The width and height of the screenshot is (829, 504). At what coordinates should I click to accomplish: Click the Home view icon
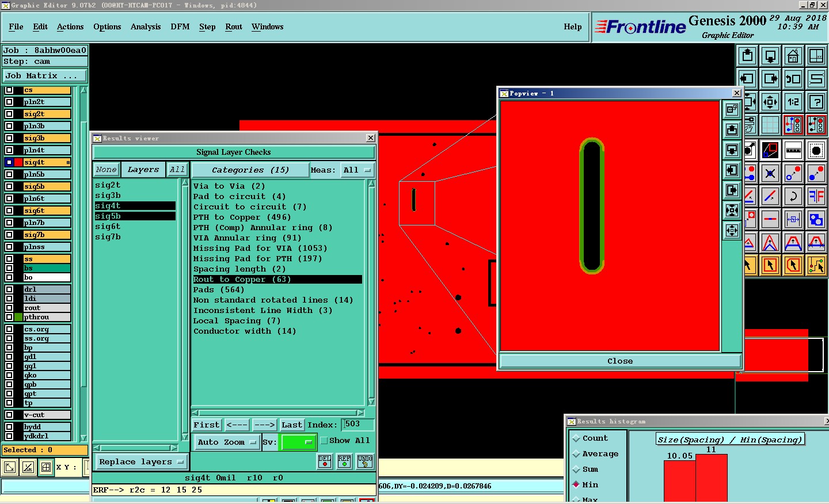[x=793, y=56]
